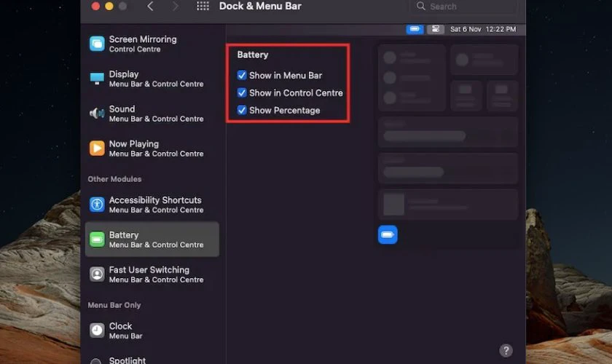
Task: Uncheck Show in Menu Bar checkbox
Action: [x=242, y=75]
